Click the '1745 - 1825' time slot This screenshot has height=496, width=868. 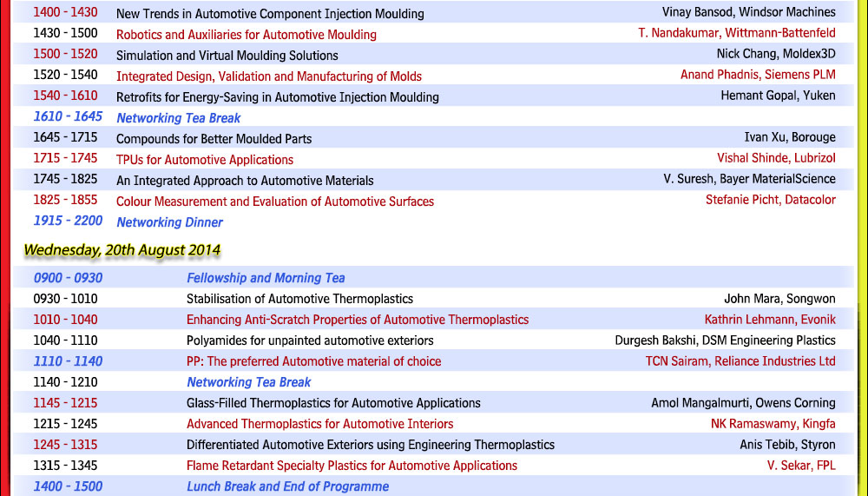click(65, 179)
